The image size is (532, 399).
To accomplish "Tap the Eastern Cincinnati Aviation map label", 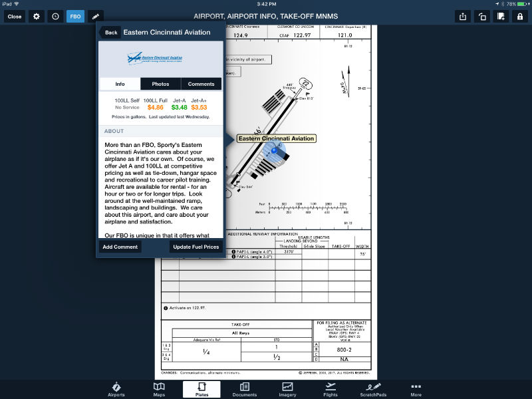I will click(x=276, y=138).
